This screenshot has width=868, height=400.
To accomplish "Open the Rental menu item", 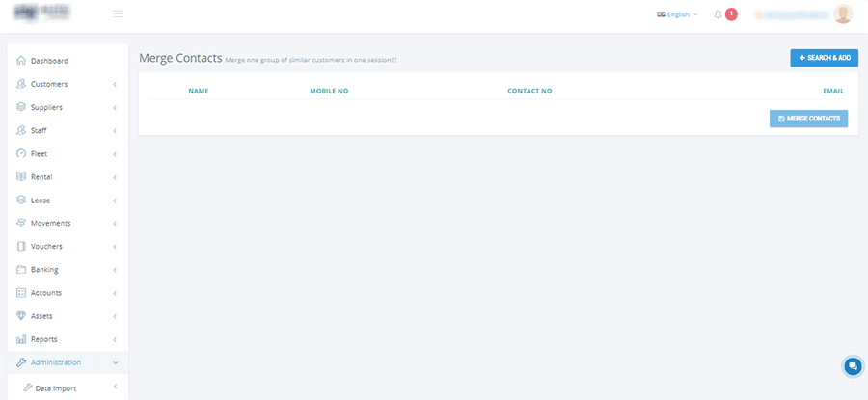I will coord(41,176).
